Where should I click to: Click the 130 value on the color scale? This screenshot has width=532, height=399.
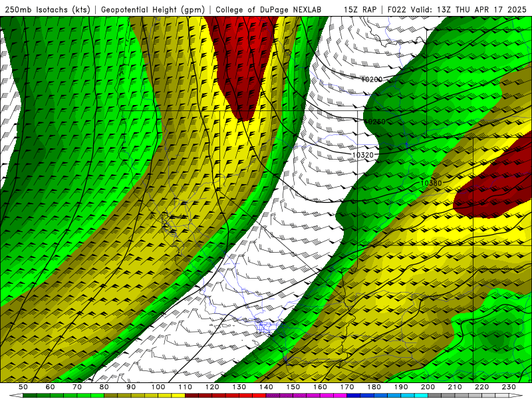point(239,387)
